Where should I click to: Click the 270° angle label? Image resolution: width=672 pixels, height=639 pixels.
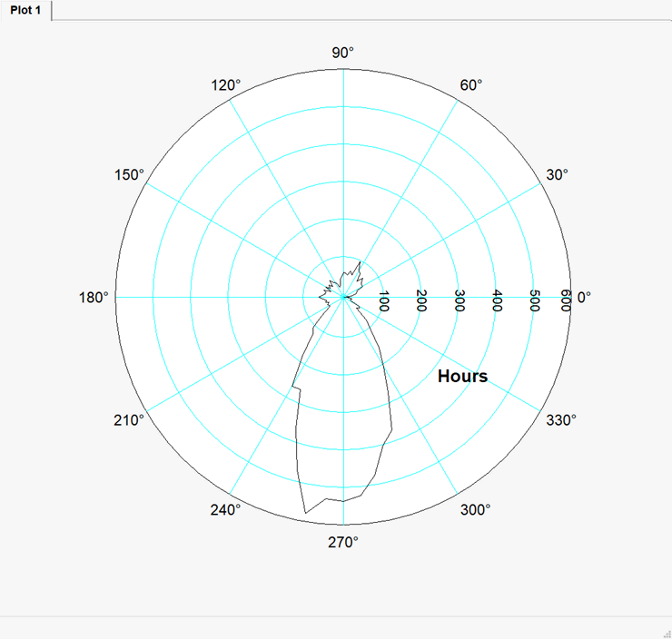point(343,542)
